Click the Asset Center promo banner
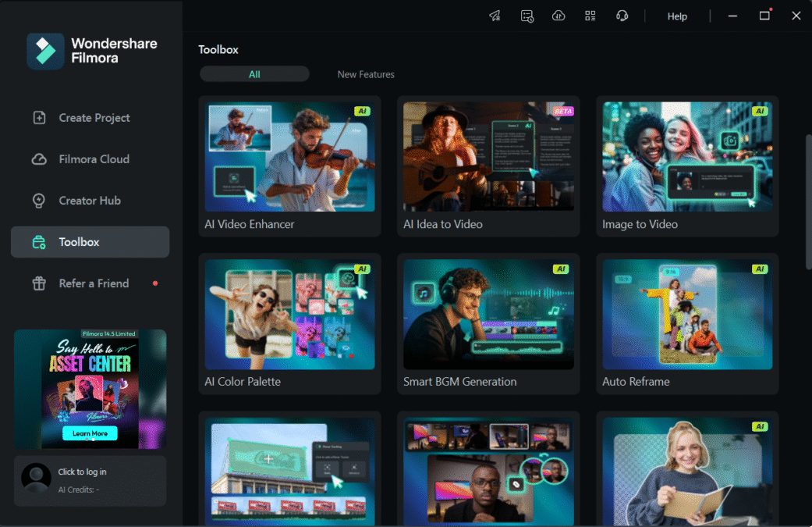 90,389
